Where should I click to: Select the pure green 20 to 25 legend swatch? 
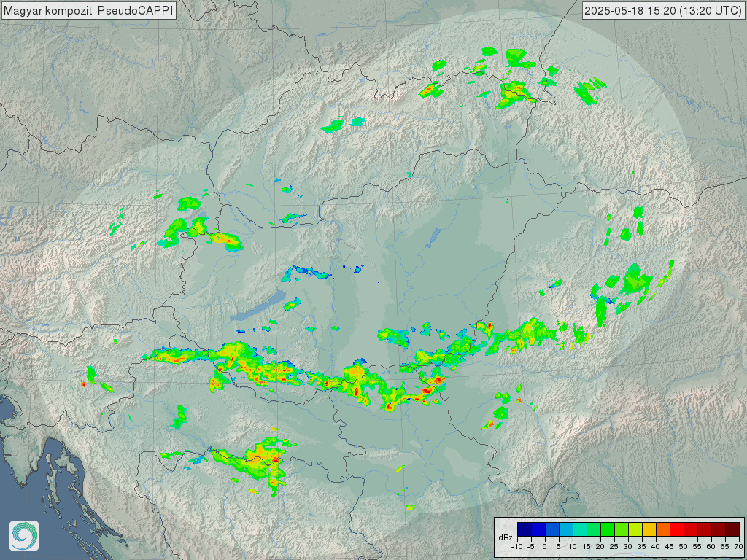coord(608,529)
